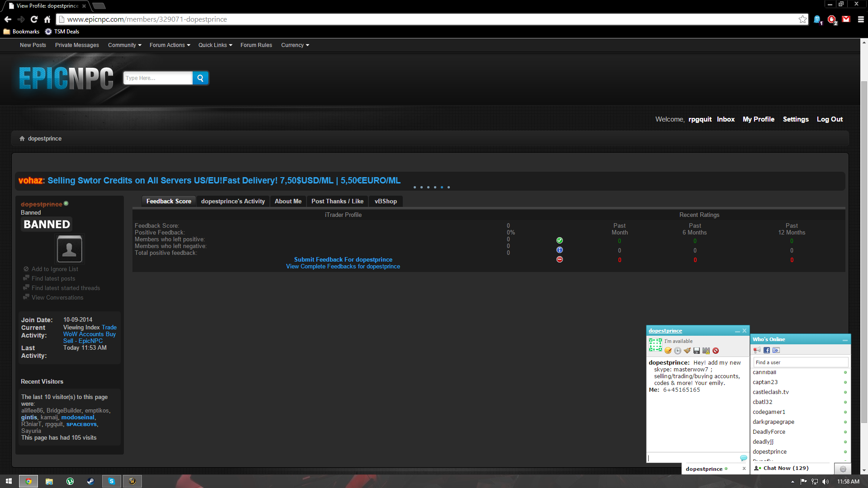This screenshot has width=868, height=488.
Task: Reload the page
Action: coord(34,19)
